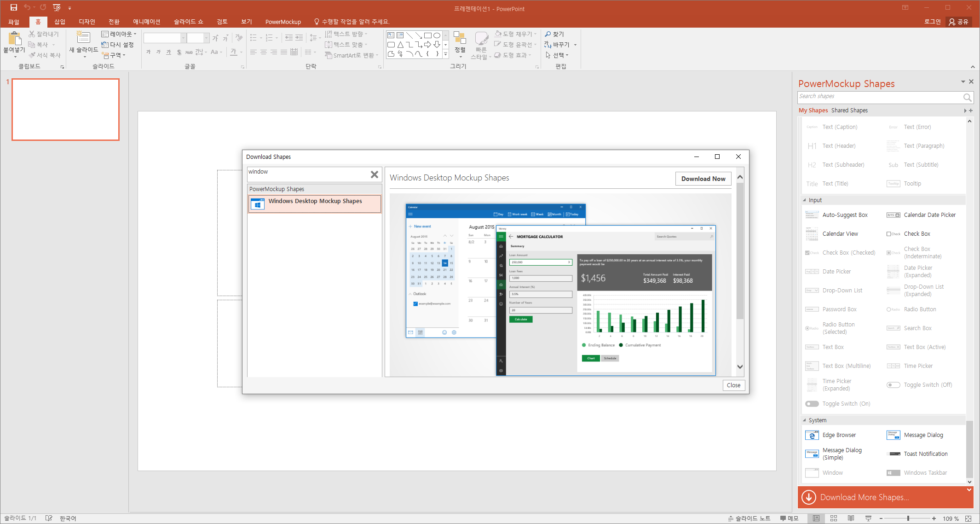Select Windows Desktop Mockup Shapes list item
The image size is (980, 524).
pyautogui.click(x=315, y=204)
